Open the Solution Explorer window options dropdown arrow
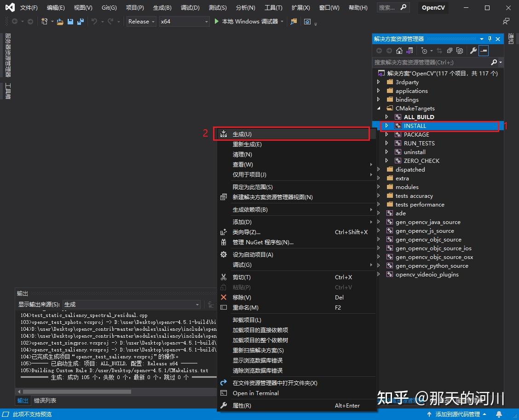This screenshot has height=420, width=519. 482,39
